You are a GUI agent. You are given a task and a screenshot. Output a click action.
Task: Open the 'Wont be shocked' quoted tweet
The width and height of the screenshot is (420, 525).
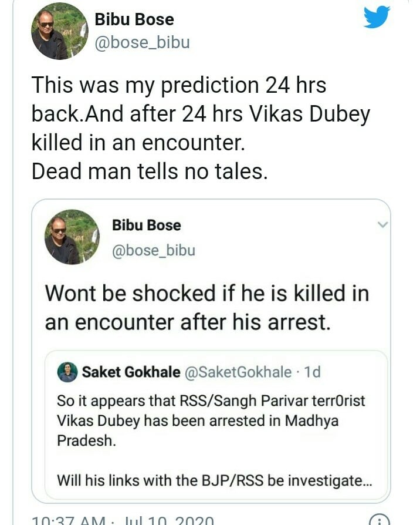(206, 307)
